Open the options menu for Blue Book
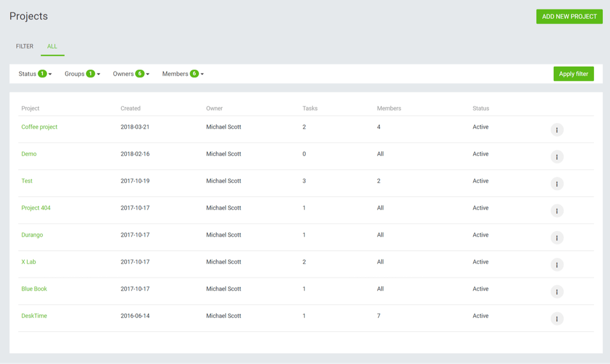The image size is (610, 364). click(x=557, y=292)
